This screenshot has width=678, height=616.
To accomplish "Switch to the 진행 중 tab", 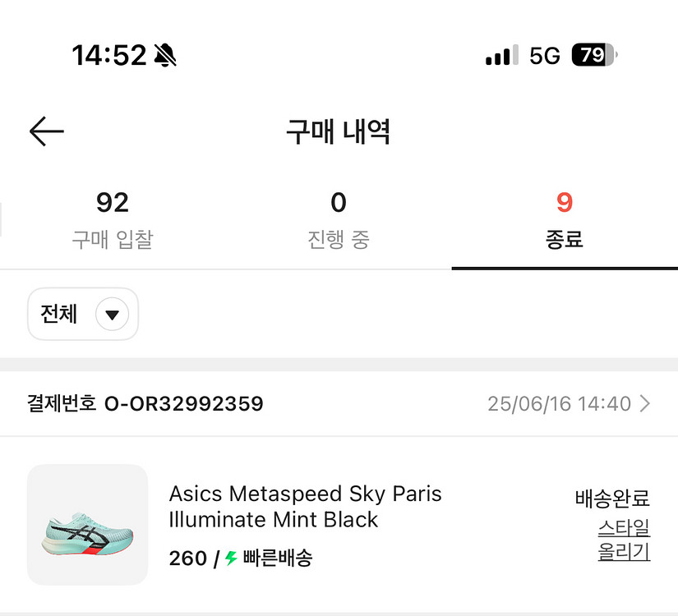I will (338, 220).
